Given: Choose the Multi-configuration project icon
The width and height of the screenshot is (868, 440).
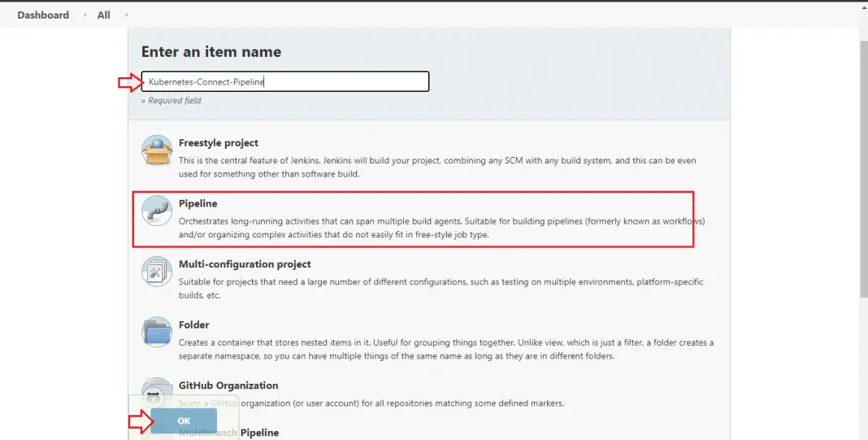Looking at the screenshot, I should (x=157, y=272).
